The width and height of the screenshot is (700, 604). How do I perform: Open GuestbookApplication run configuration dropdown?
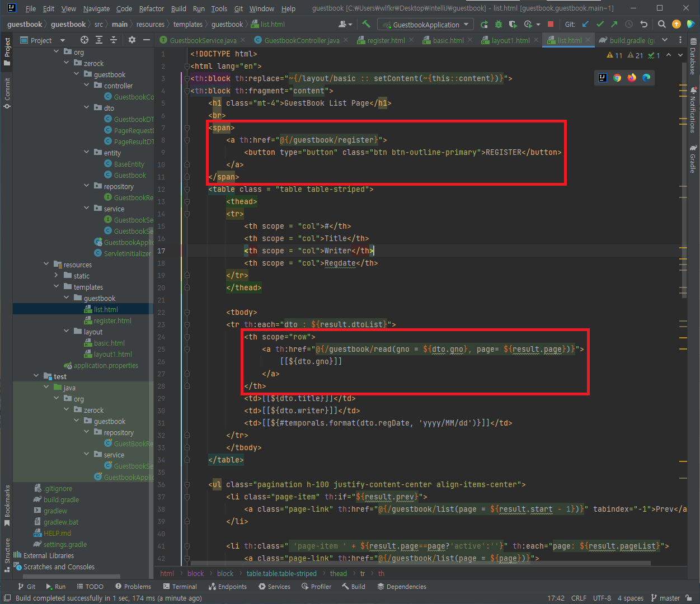point(425,25)
